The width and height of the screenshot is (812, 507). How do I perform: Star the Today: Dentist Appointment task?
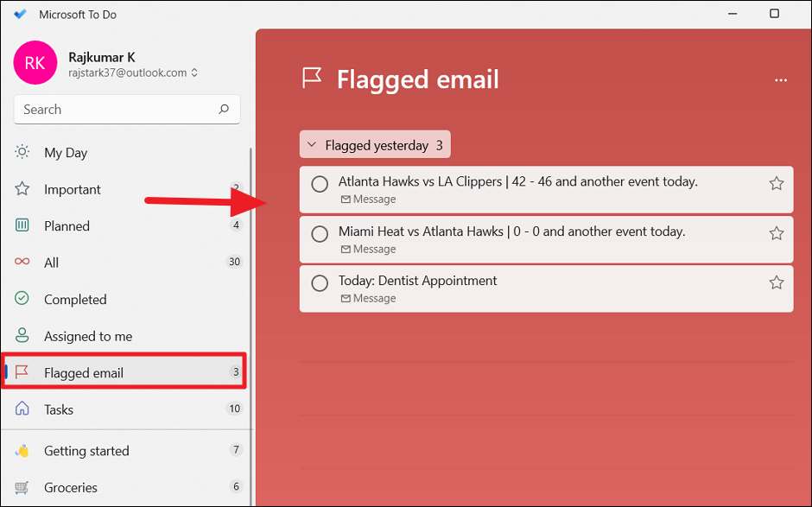pos(777,282)
